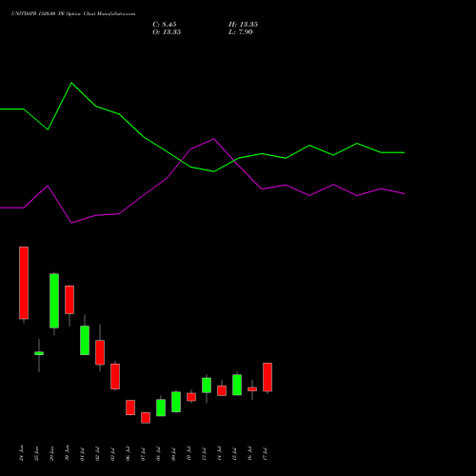Click the chart title text at top left
The image size is (476, 476).
73,14
